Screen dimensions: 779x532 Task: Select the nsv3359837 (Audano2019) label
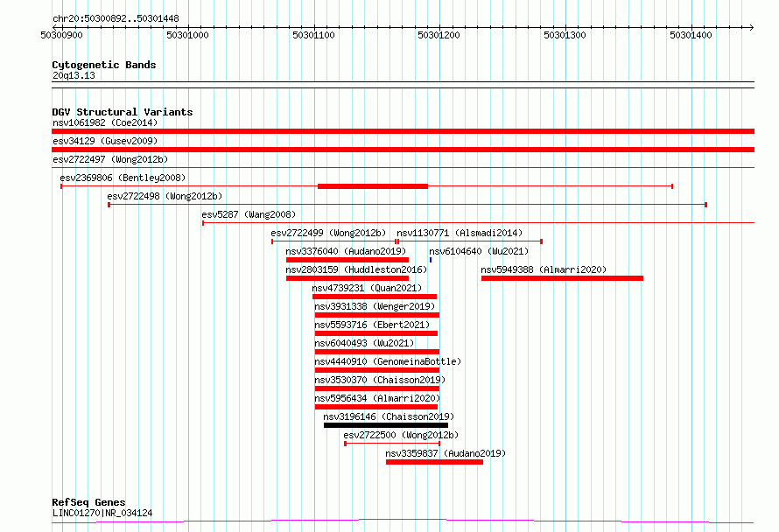(446, 453)
